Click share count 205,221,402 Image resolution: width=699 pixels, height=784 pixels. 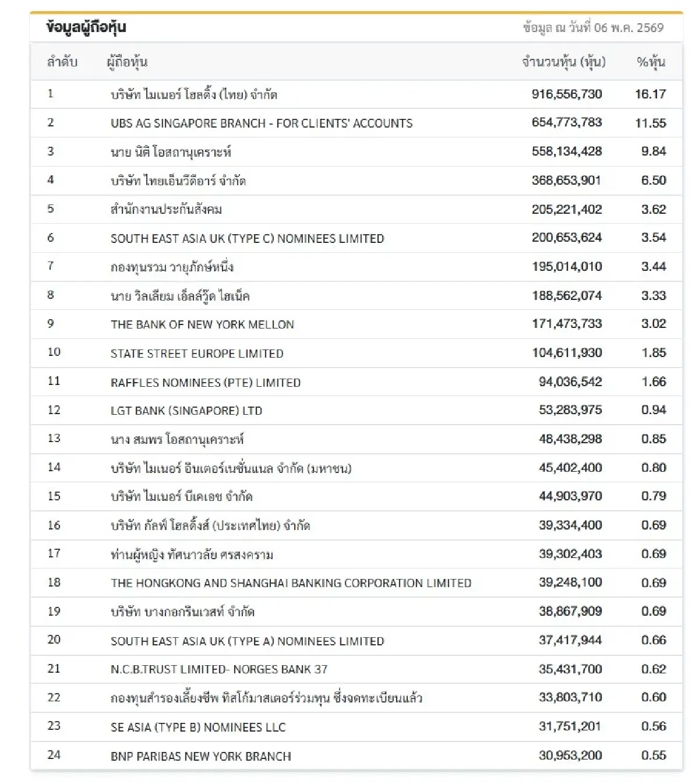pyautogui.click(x=567, y=209)
